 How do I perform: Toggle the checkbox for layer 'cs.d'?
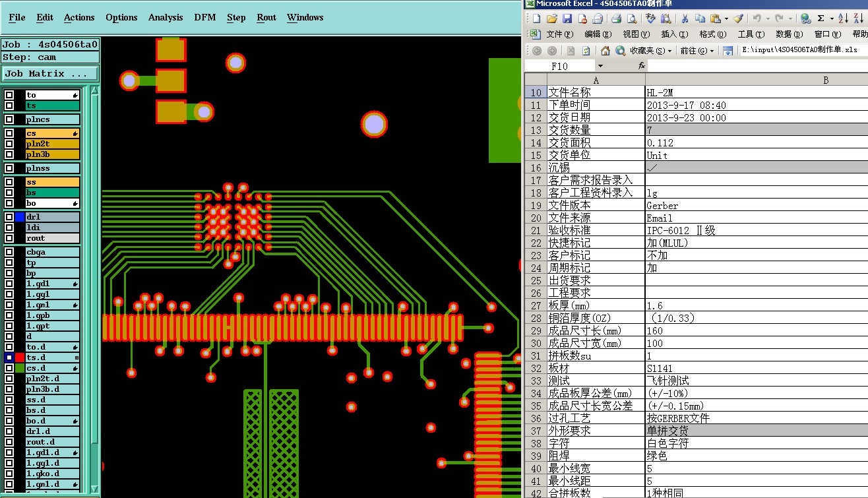(9, 368)
